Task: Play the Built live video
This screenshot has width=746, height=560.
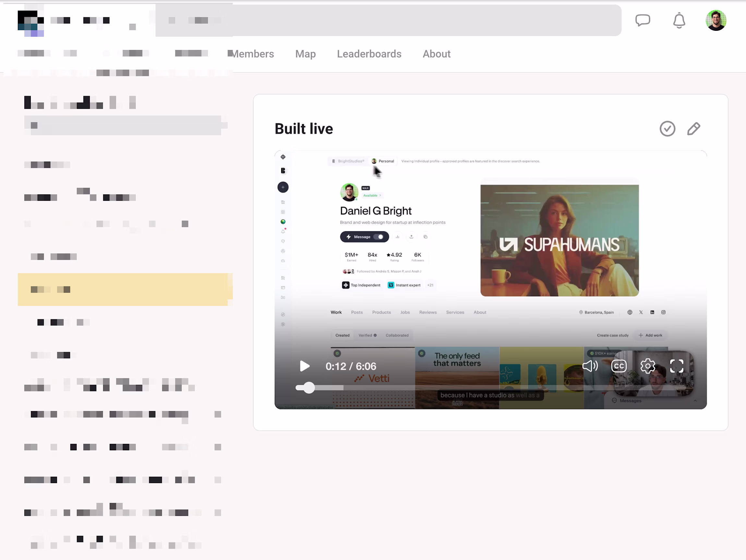Action: (305, 366)
